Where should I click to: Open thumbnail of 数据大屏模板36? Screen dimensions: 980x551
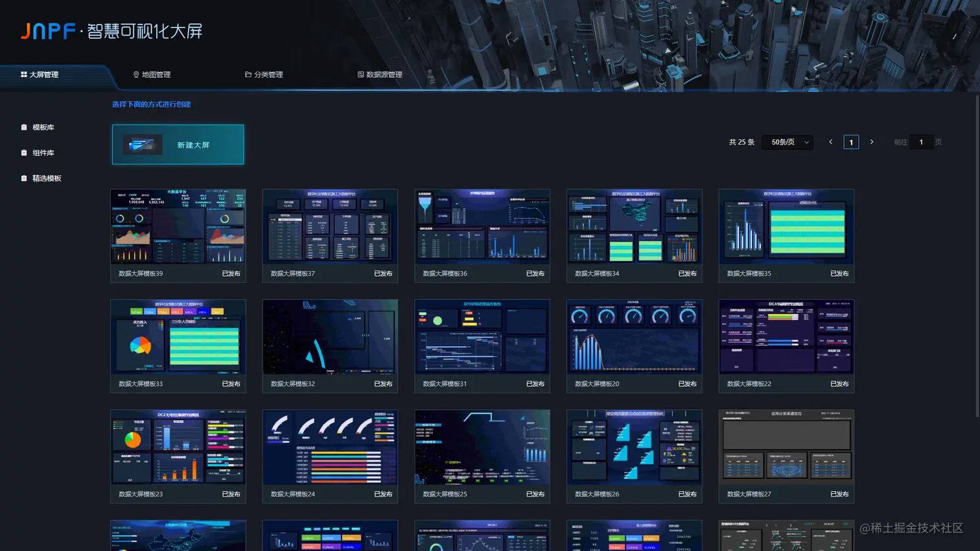pos(482,226)
